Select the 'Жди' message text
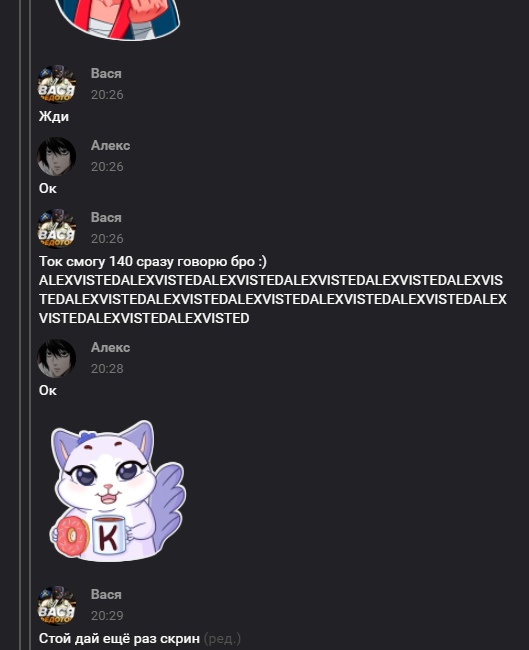The image size is (529, 650). [x=54, y=116]
